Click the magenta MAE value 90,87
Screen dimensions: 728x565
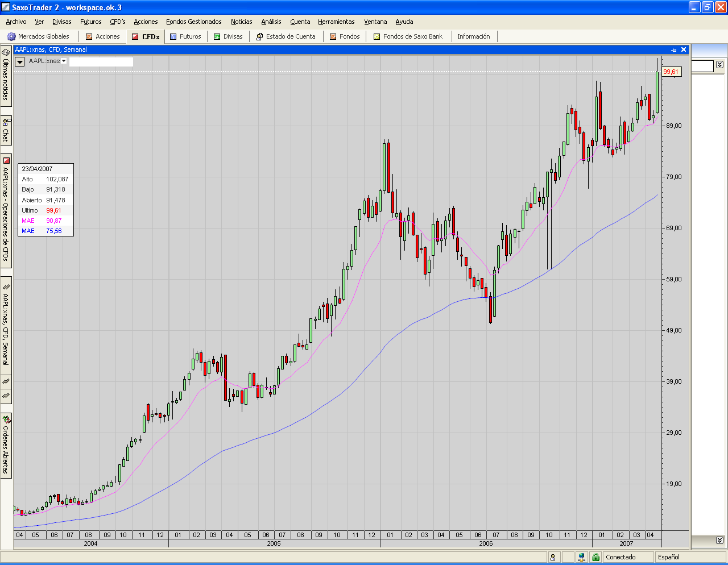[x=54, y=221]
